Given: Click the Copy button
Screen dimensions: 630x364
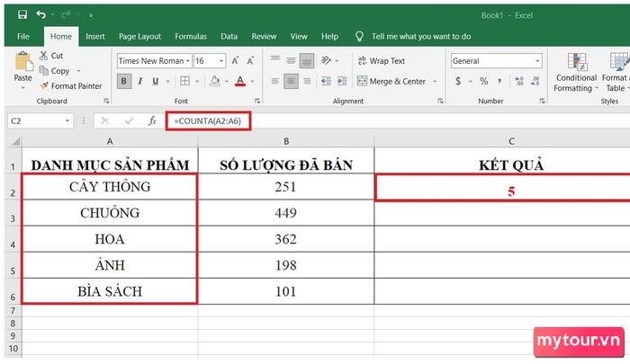Looking at the screenshot, I should [55, 71].
